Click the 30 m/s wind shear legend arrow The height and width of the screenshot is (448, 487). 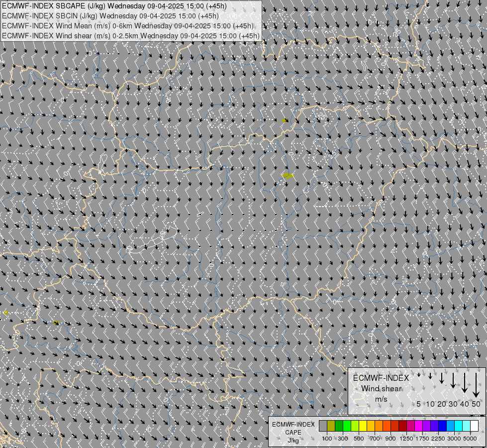pyautogui.click(x=453, y=380)
